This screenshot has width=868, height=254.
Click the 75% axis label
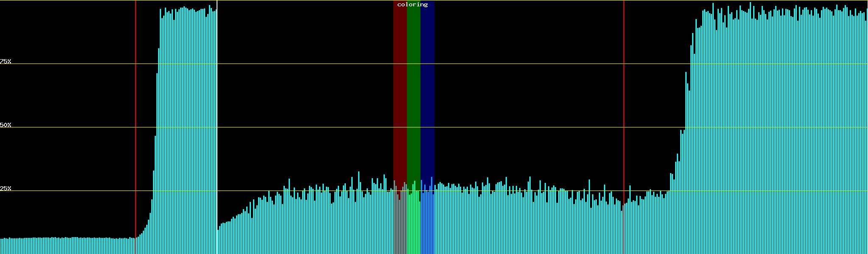click(x=6, y=61)
